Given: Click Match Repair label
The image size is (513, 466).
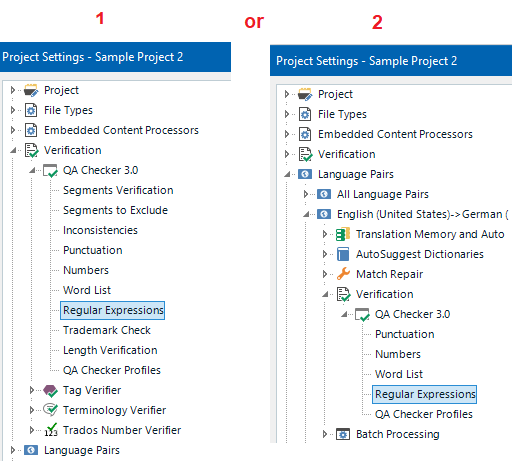Looking at the screenshot, I should pos(390,274).
